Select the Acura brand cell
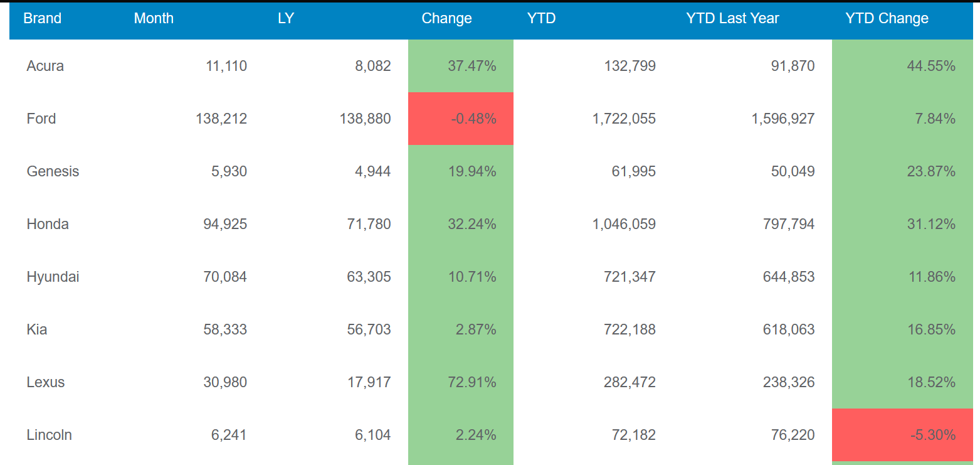This screenshot has width=980, height=465. (x=45, y=66)
